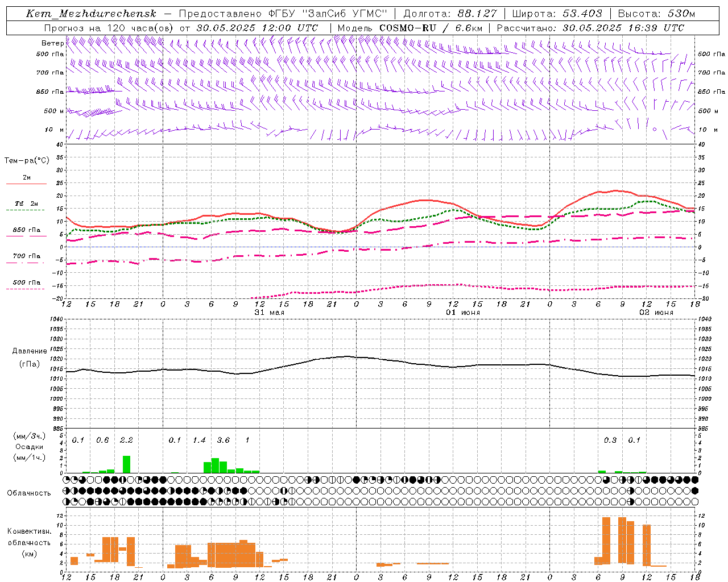Screen dimensions: 728x582
Task: Select the ФГБУ "ЗапСиб УГМС" provider text
Action: (x=327, y=14)
